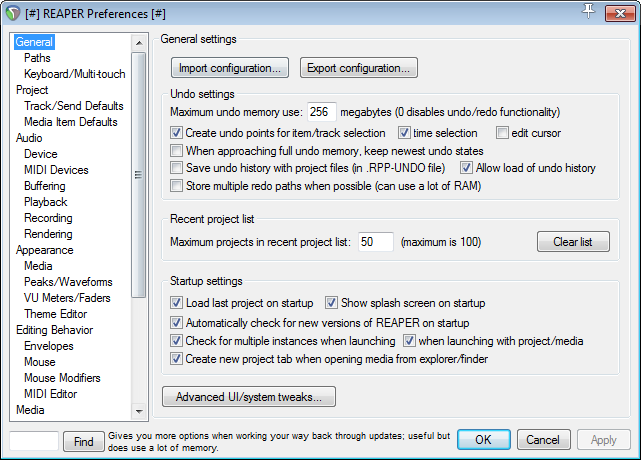Enable 'Store multiple redo paths when possible'
This screenshot has height=460, width=641.
click(177, 186)
